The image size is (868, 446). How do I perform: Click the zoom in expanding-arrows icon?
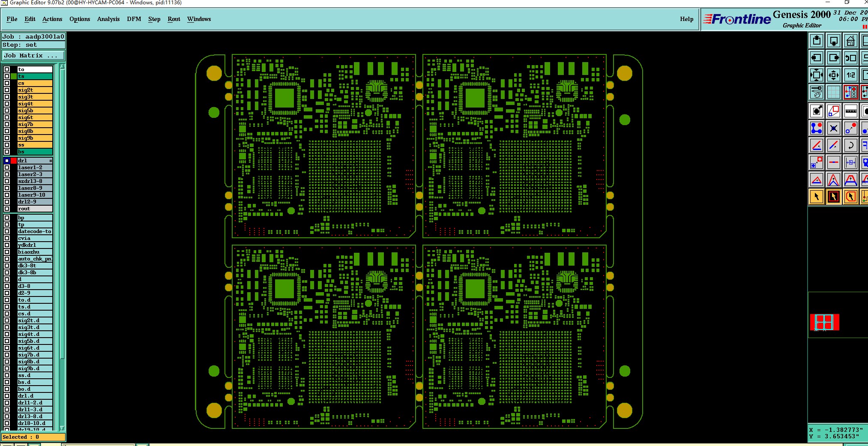[817, 75]
